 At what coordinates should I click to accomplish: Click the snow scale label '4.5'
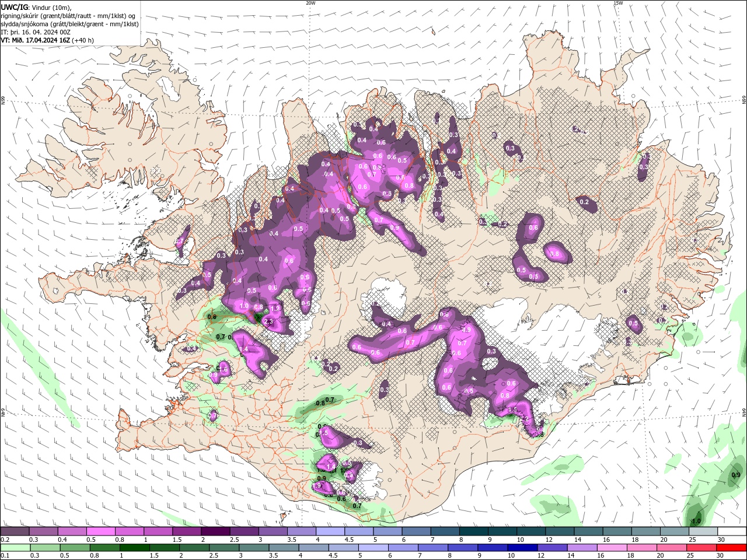click(x=348, y=540)
